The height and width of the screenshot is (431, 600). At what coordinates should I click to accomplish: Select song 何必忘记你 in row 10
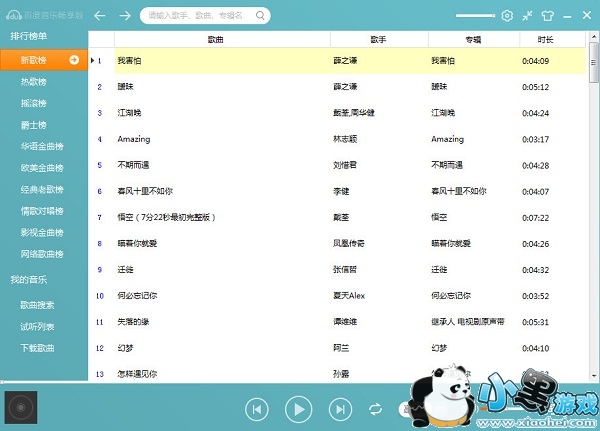click(x=137, y=295)
